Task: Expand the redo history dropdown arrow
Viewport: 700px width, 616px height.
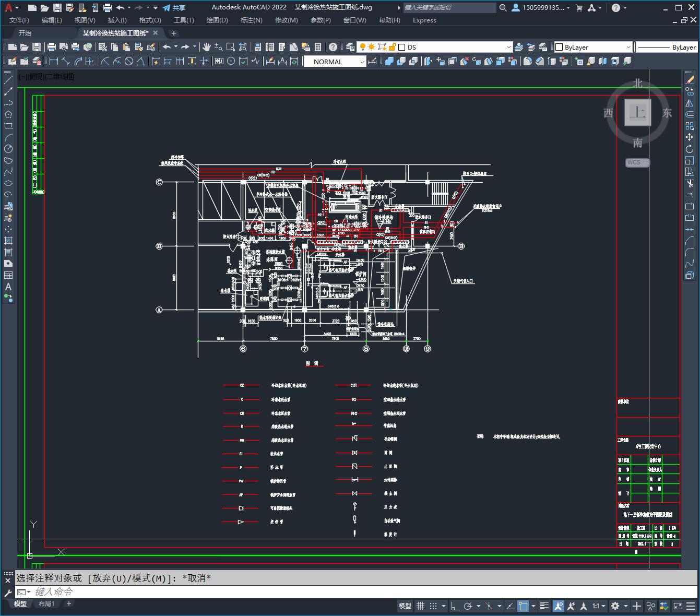Action: 195,46
